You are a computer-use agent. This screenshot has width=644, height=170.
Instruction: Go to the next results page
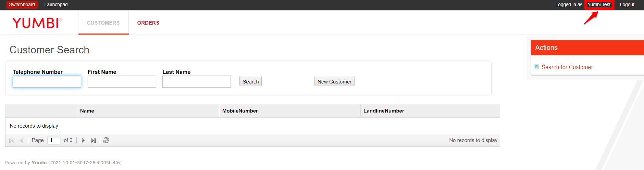tap(83, 140)
